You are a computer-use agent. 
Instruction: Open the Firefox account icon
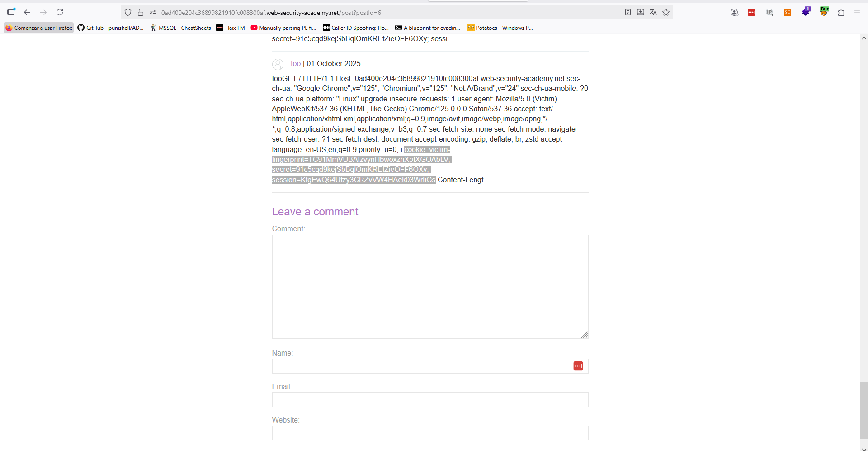click(x=734, y=12)
